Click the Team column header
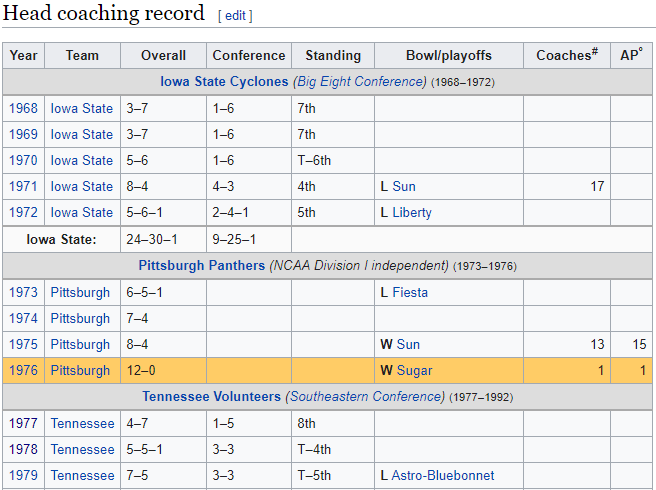 (x=82, y=55)
